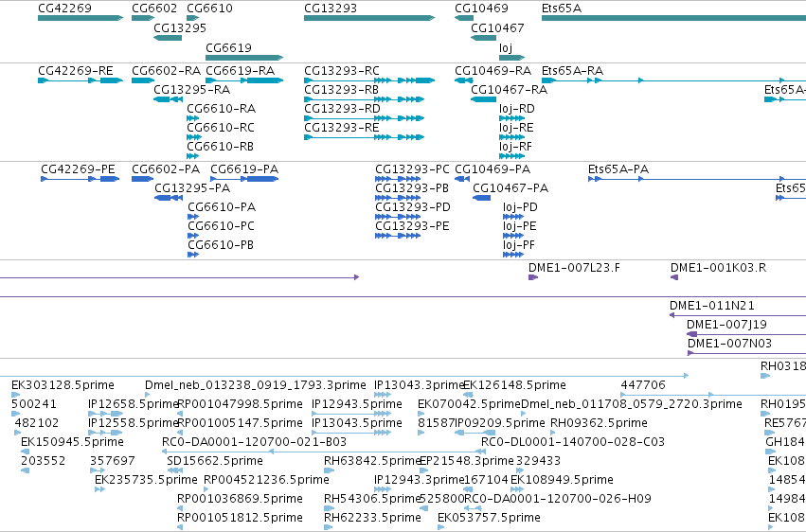Click the CG13293 gene bar label
The height and width of the screenshot is (532, 806).
click(x=331, y=9)
